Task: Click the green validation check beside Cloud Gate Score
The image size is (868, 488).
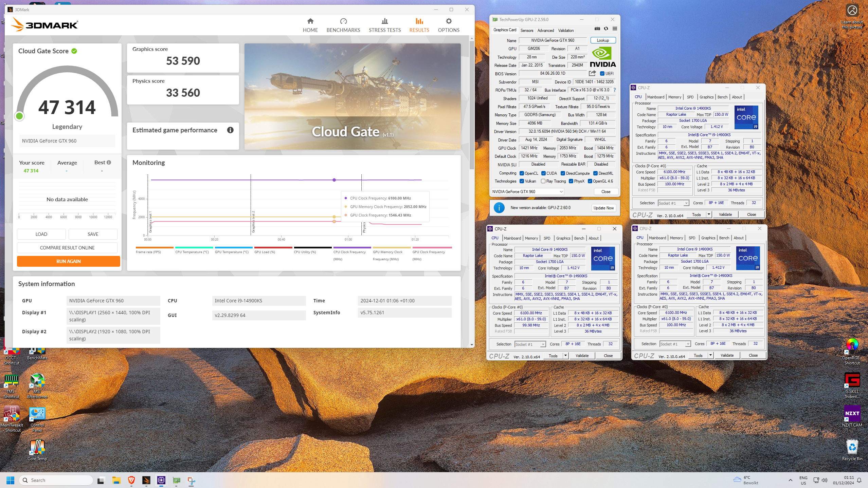Action: [74, 51]
